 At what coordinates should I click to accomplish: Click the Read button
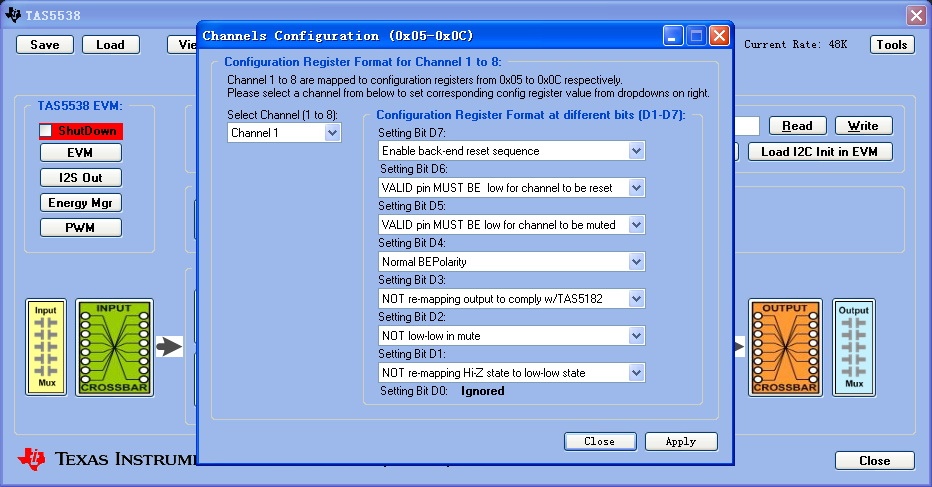point(798,125)
